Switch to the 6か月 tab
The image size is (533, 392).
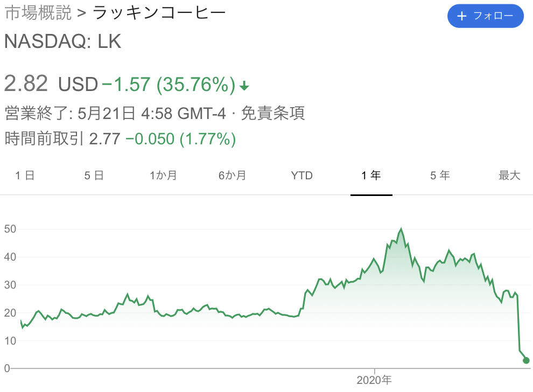[x=233, y=176]
